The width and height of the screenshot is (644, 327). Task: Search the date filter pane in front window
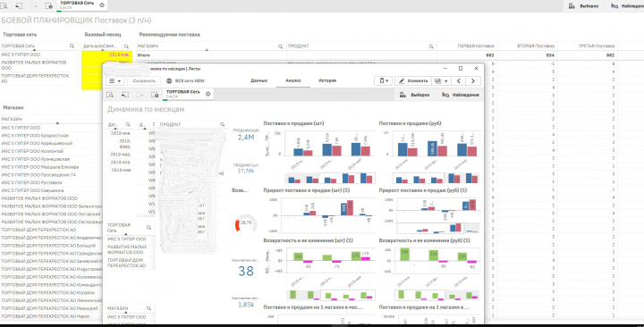128,124
